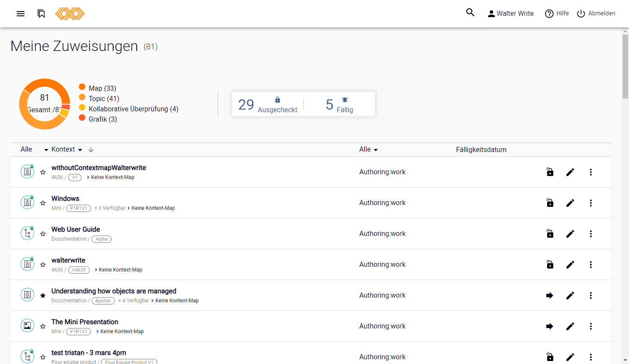Star the walterwrite item

pyautogui.click(x=43, y=265)
